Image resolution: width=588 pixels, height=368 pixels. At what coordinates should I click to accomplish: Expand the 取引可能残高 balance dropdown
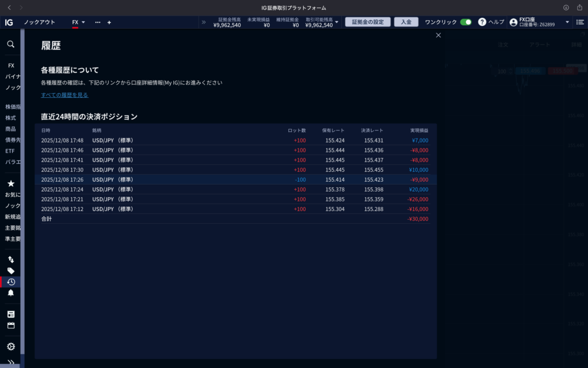tap(336, 22)
